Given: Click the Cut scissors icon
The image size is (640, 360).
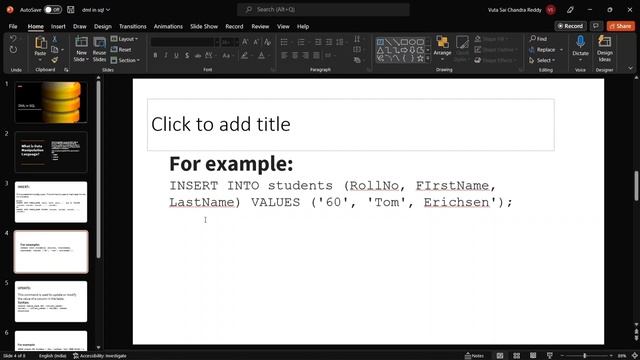Looking at the screenshot, I should click(55, 39).
